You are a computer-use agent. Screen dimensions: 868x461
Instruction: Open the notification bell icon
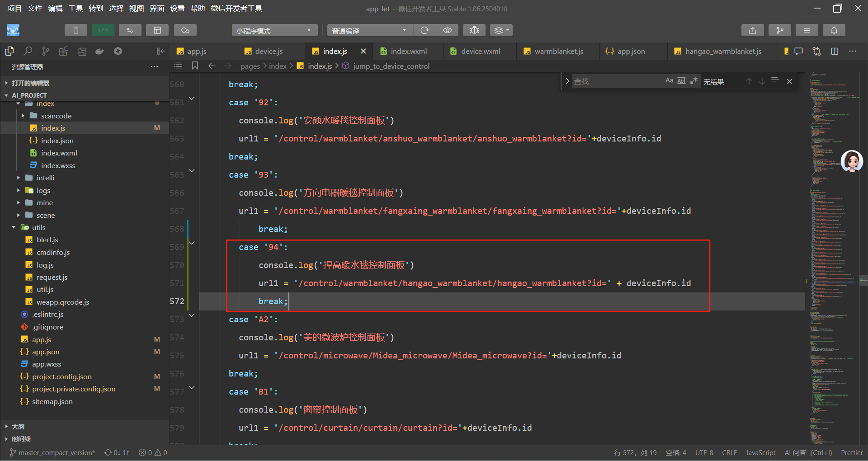[x=834, y=30]
